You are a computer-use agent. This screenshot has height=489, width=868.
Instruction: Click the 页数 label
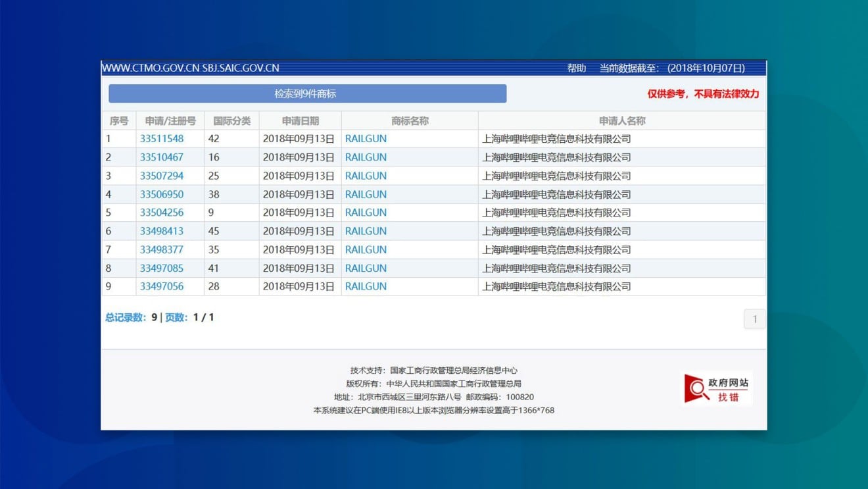(176, 317)
